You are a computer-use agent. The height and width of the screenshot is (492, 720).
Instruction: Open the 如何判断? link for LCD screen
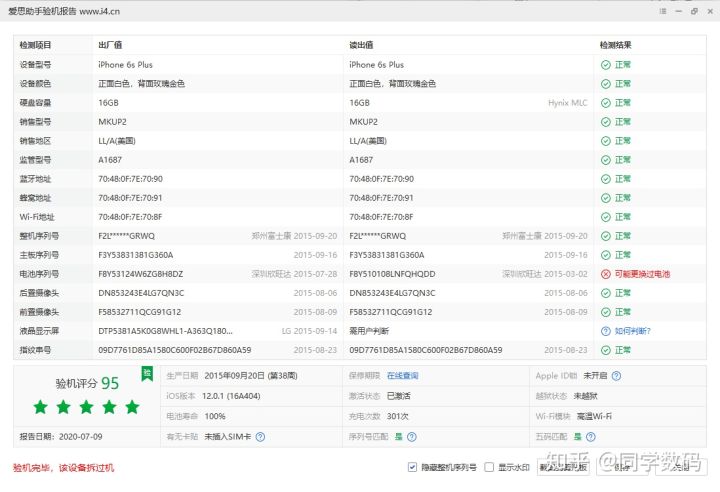[x=632, y=331]
